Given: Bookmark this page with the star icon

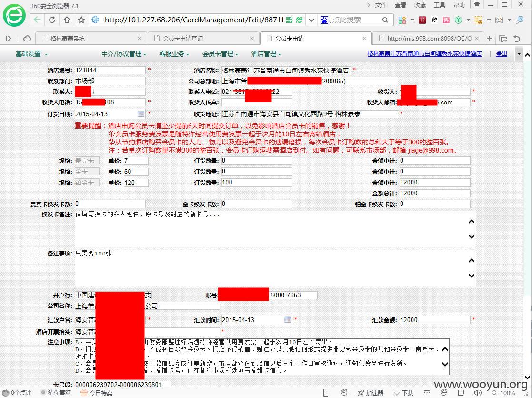Looking at the screenshot, I should [81, 20].
